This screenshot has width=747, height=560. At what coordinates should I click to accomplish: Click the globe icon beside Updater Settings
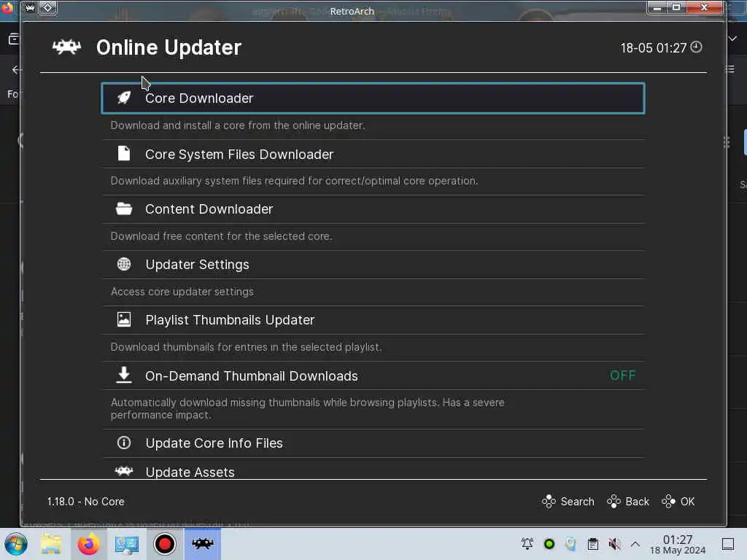click(x=124, y=264)
